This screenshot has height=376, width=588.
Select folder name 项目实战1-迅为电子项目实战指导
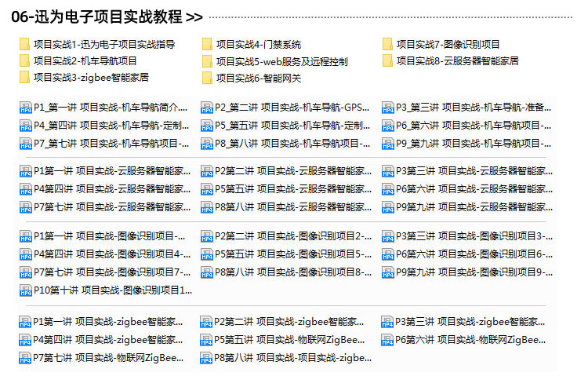pyautogui.click(x=104, y=44)
